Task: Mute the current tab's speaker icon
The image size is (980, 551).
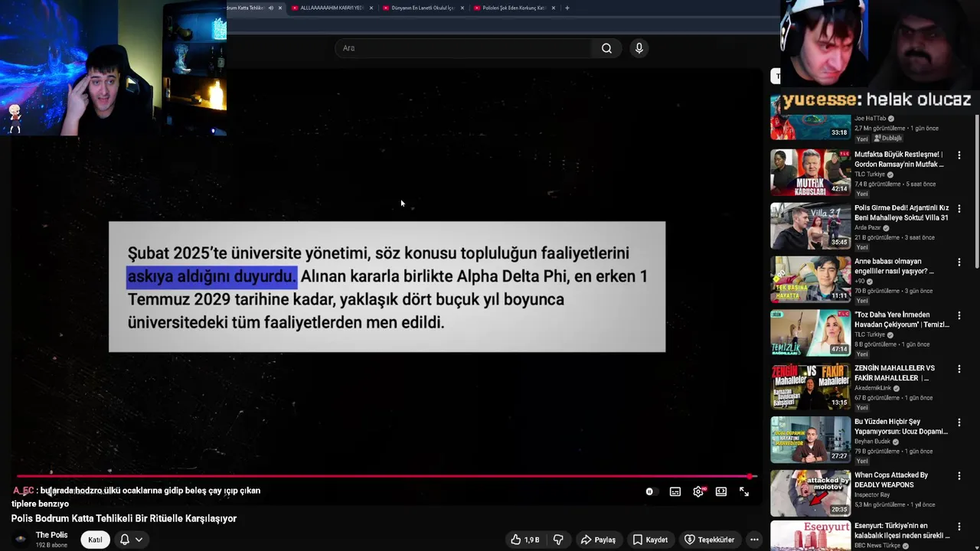Action: click(x=270, y=8)
